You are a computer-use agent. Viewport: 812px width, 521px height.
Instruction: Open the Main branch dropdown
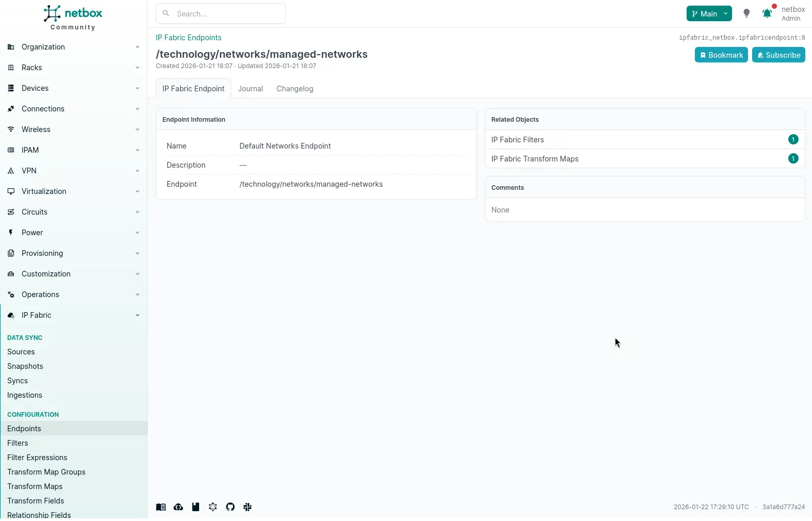point(709,14)
